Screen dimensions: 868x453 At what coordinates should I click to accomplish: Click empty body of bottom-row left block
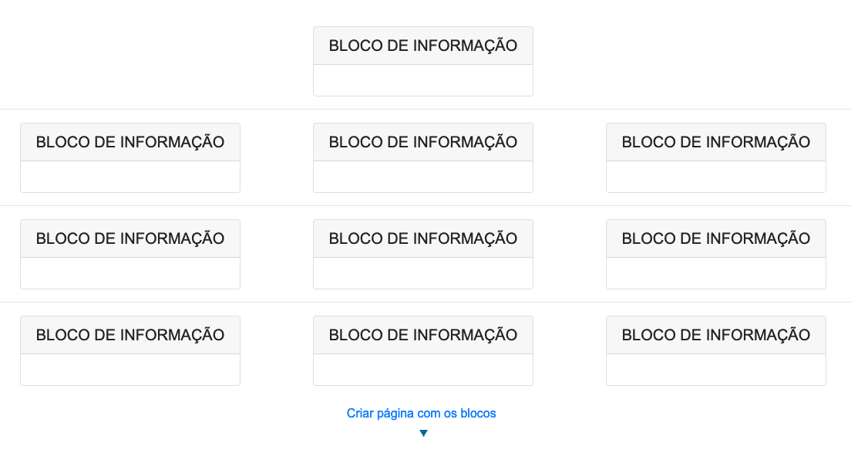(x=130, y=370)
